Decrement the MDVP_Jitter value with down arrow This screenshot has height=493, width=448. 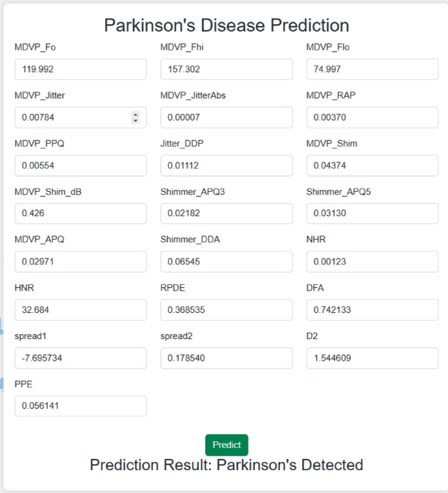click(135, 120)
